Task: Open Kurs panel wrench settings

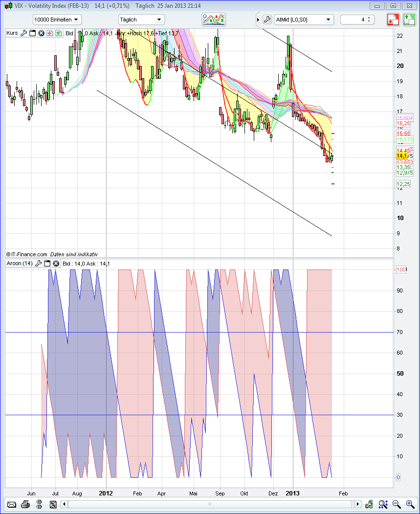Action: pos(23,33)
